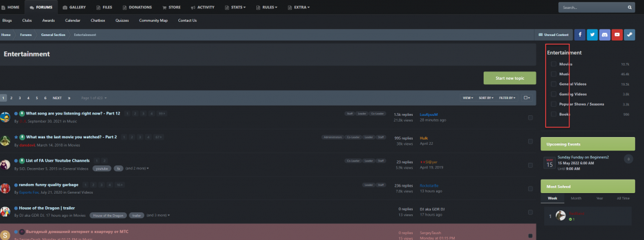Click the 'youtube' tag
Screen dimensions: 644x240
(x=102, y=168)
